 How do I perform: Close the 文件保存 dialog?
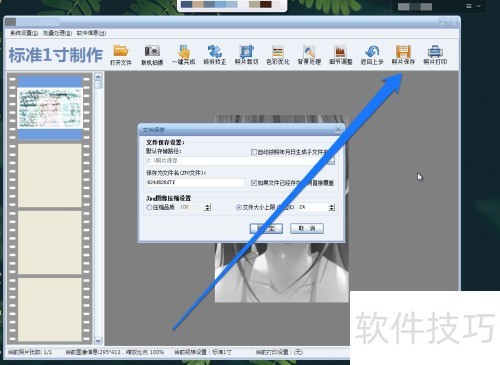click(x=338, y=129)
